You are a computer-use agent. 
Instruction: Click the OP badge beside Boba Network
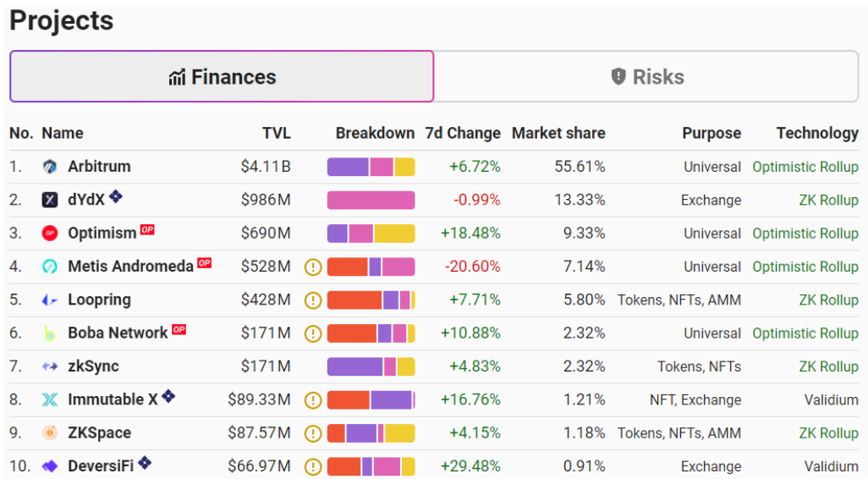coord(179,329)
